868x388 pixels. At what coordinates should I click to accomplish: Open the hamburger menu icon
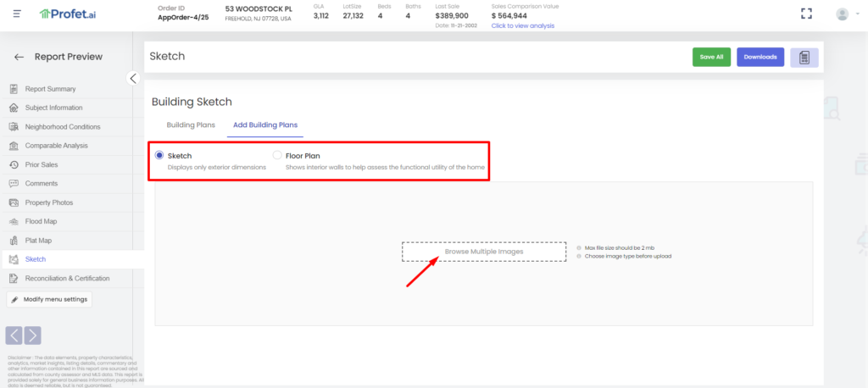pyautogui.click(x=17, y=14)
